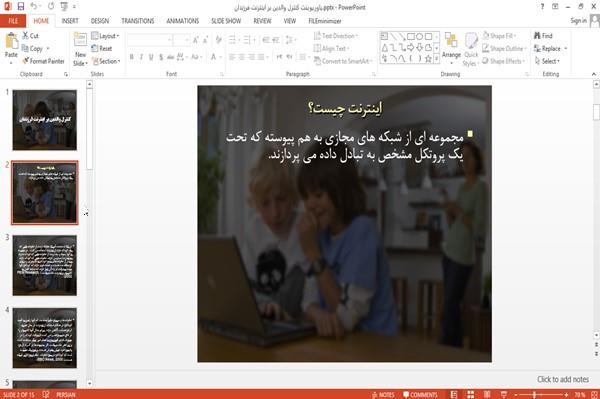This screenshot has width=600, height=399.
Task: Open the Arrange tool
Action: click(451, 46)
